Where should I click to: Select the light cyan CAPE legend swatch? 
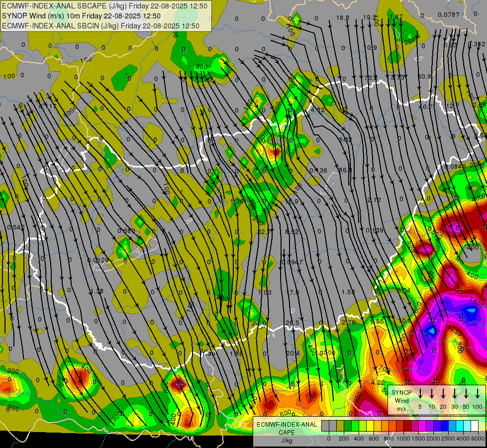coord(467,426)
